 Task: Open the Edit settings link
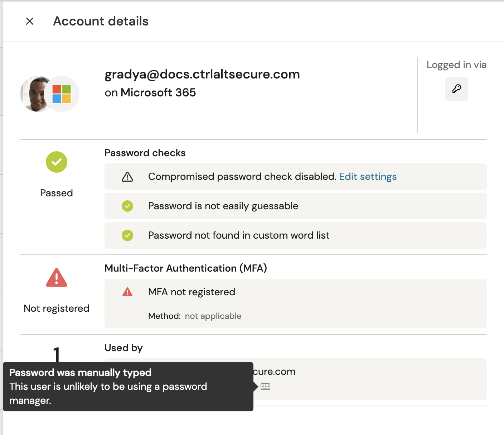(x=368, y=177)
